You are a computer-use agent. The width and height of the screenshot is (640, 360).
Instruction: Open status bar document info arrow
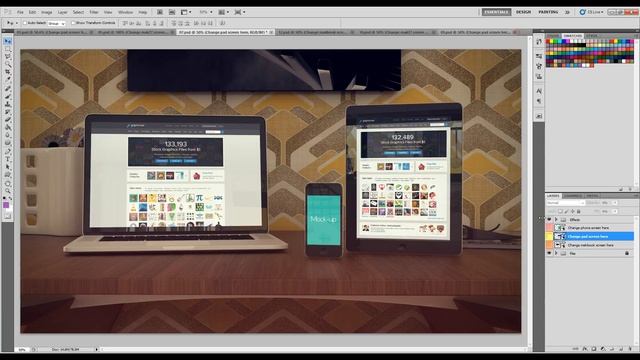tap(97, 349)
